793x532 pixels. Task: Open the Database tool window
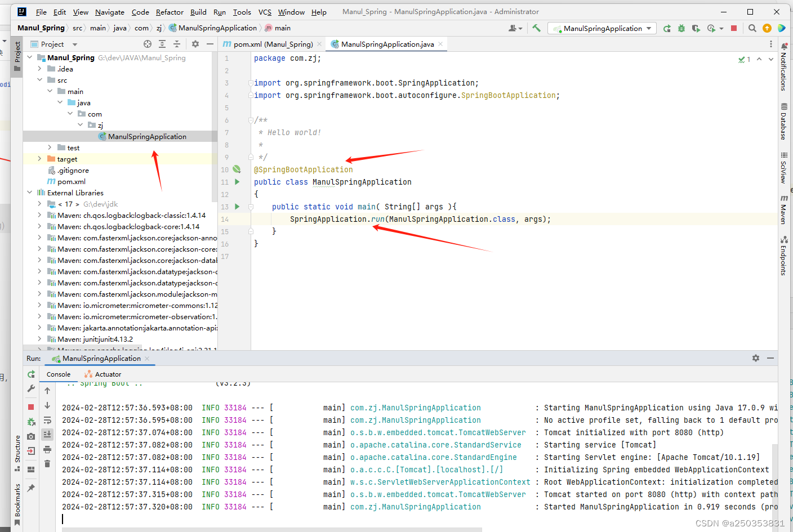point(783,121)
